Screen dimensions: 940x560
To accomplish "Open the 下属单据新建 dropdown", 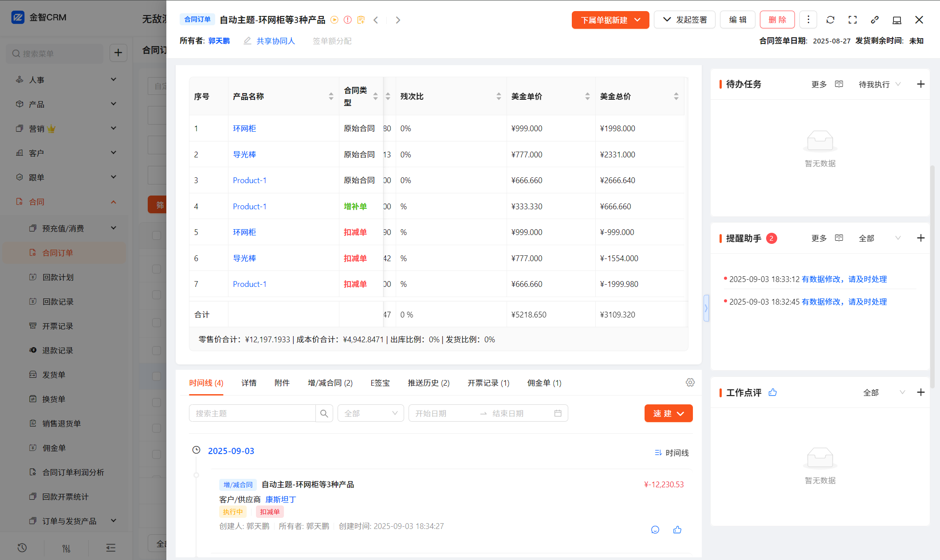I will (610, 20).
